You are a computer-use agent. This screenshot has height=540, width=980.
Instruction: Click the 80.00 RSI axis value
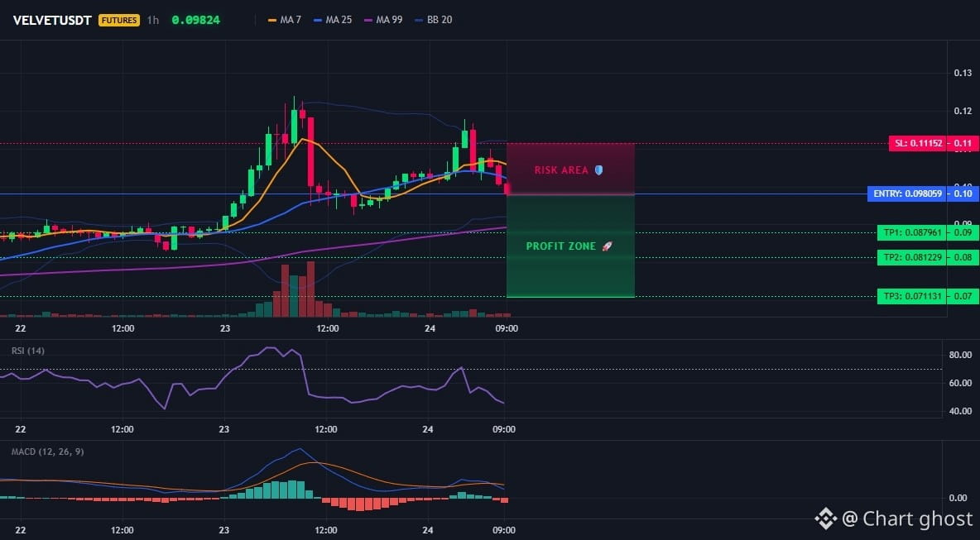960,356
